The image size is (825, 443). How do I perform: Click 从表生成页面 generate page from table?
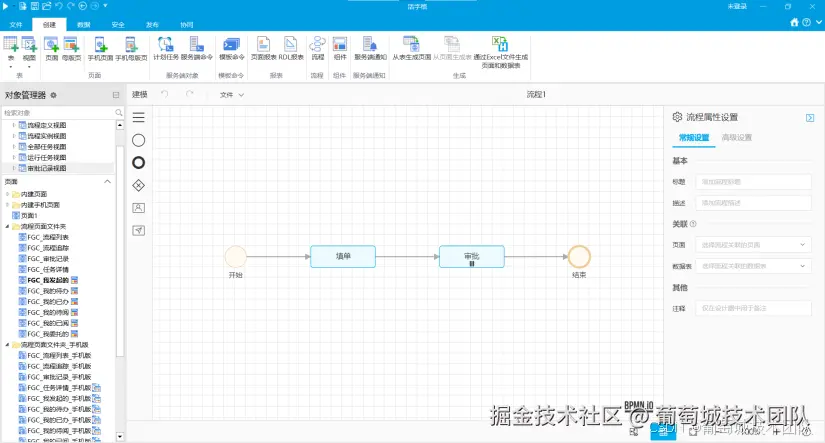click(x=411, y=48)
